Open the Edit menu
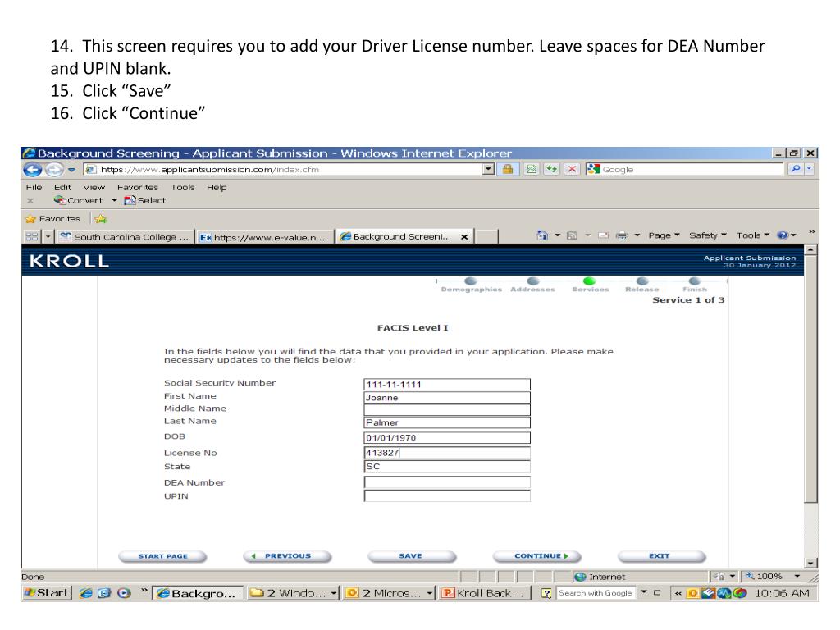840x630 pixels. click(x=62, y=188)
